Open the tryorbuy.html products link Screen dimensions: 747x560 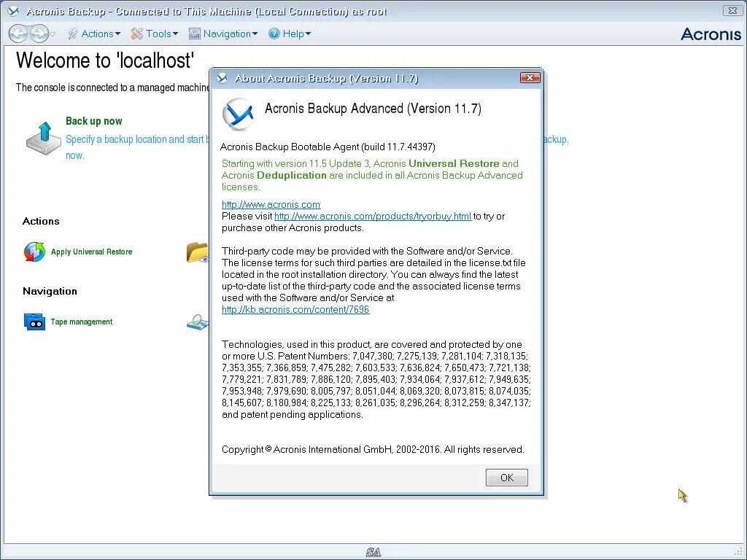373,216
